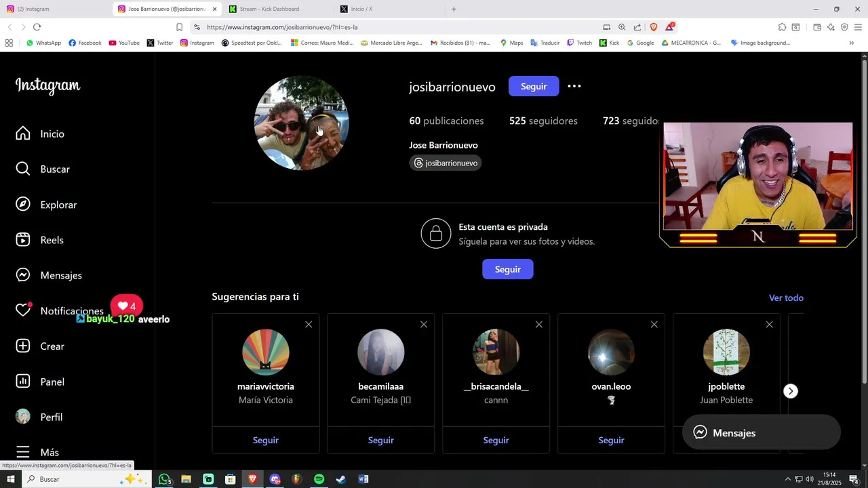Screen dimensions: 868x488
Task: Click the Instagram logo
Action: tap(48, 85)
